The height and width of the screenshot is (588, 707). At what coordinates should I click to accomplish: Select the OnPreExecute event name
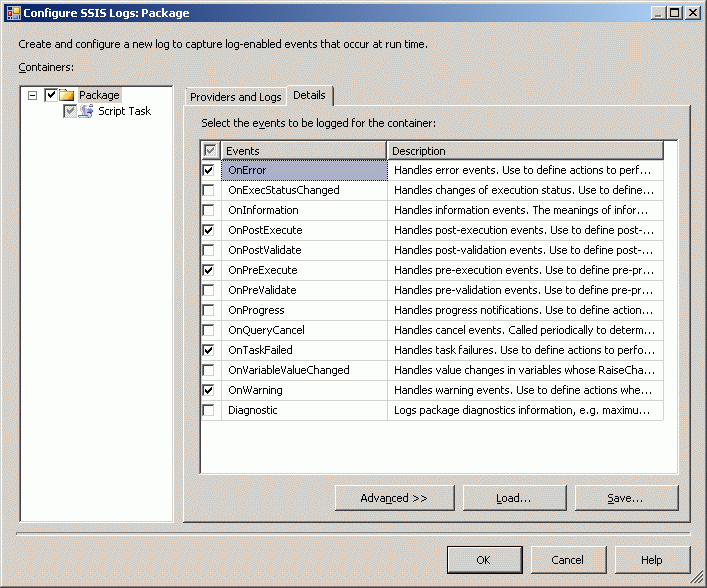(x=263, y=270)
